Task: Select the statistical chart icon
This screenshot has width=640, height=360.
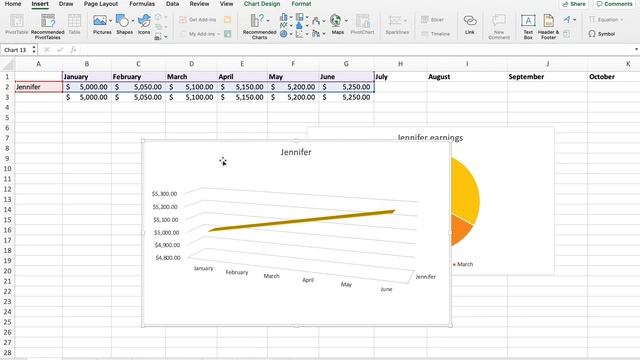Action: pos(300,25)
